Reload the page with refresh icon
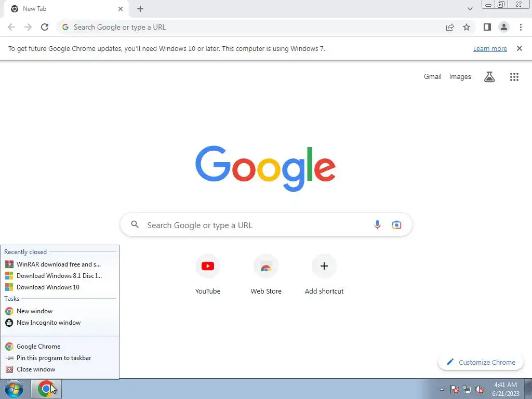 45,27
